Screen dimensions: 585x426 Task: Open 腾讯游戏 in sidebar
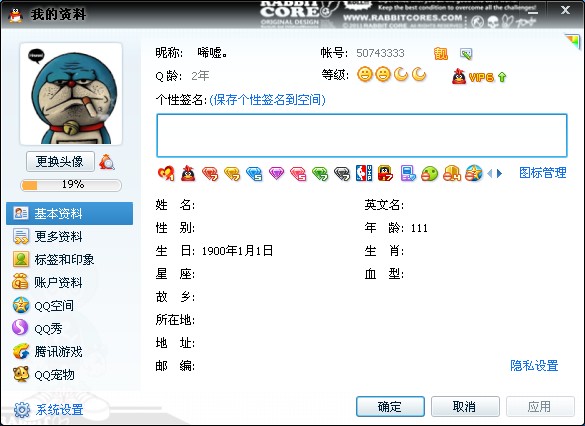coord(69,352)
